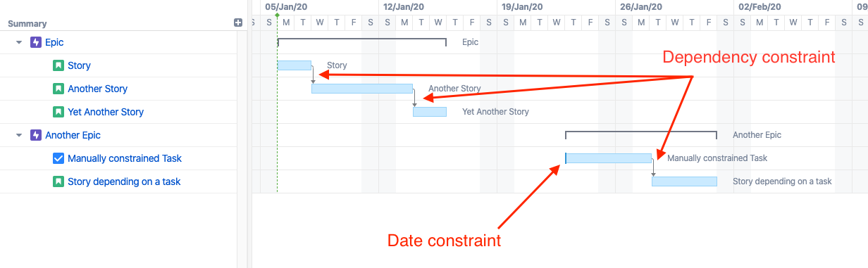
Task: Click the Yet Another Story green icon
Action: [x=58, y=112]
